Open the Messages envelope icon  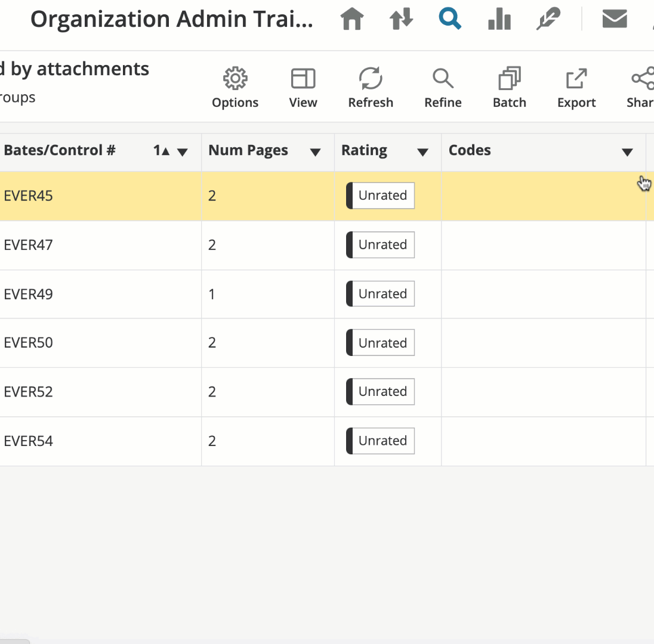(x=615, y=19)
